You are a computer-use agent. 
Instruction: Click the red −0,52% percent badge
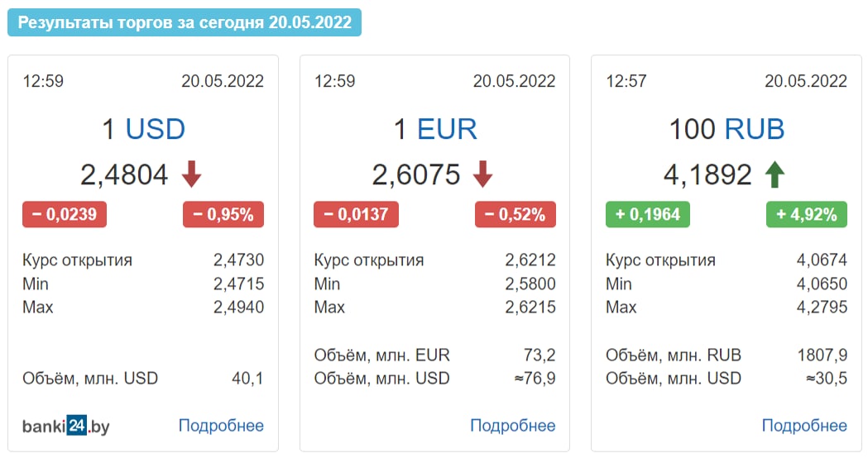[516, 215]
